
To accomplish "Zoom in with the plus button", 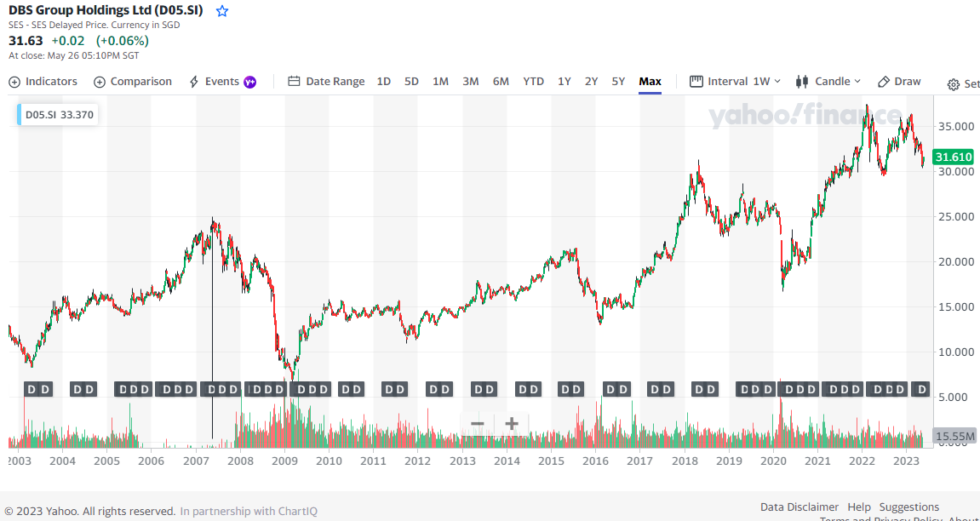I will tap(512, 424).
